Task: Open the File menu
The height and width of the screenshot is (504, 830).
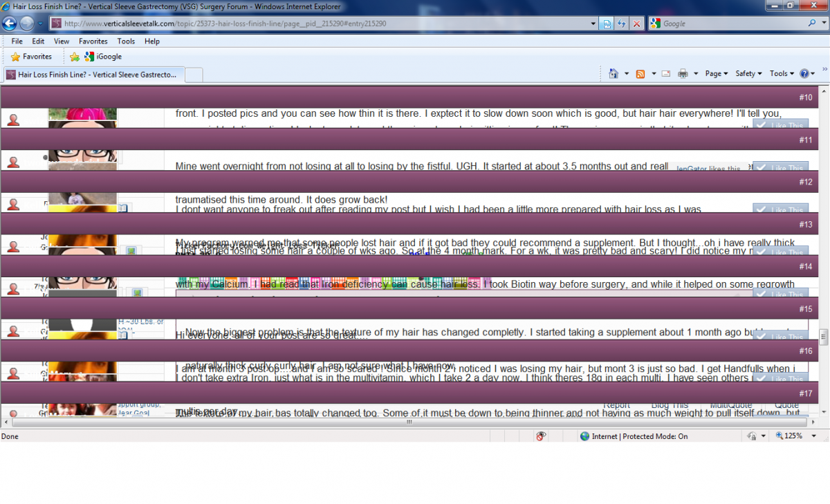Action: click(x=17, y=41)
